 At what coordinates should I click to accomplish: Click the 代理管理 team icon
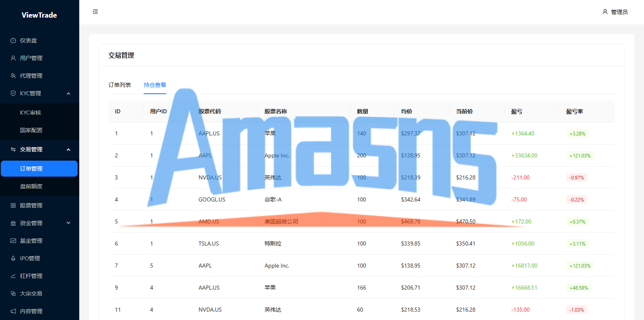click(x=13, y=76)
